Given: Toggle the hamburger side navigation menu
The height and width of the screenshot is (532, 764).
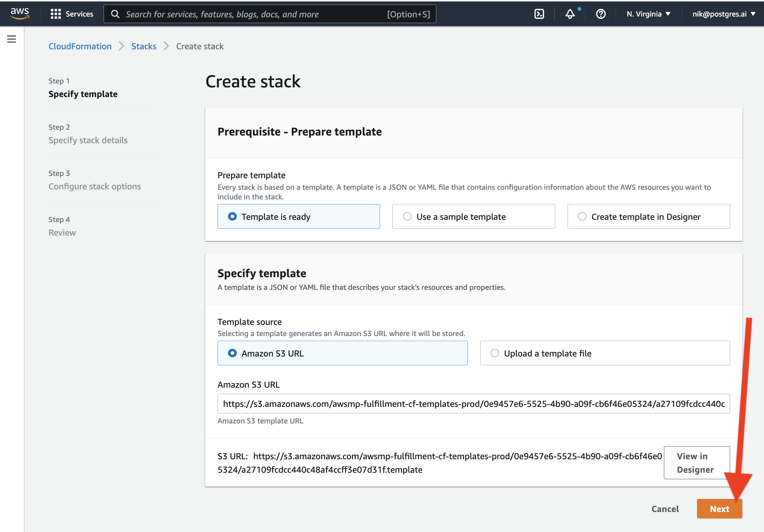Looking at the screenshot, I should tap(12, 39).
